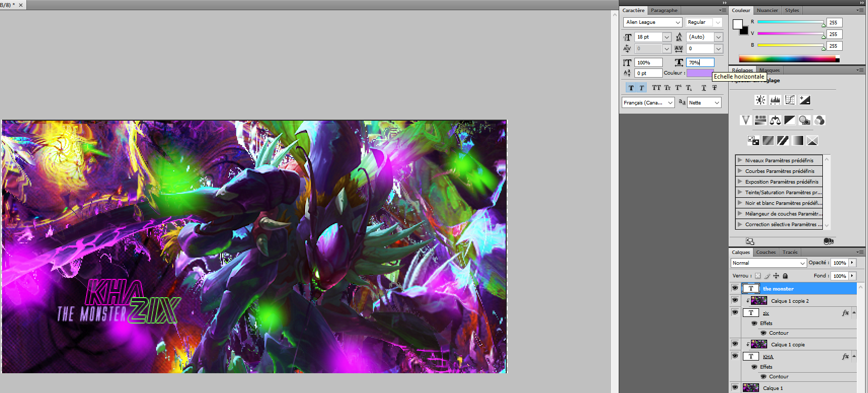Viewport: 868px width, 393px height.
Task: Click the foreground color swatch in Couleur panel
Action: (x=737, y=24)
